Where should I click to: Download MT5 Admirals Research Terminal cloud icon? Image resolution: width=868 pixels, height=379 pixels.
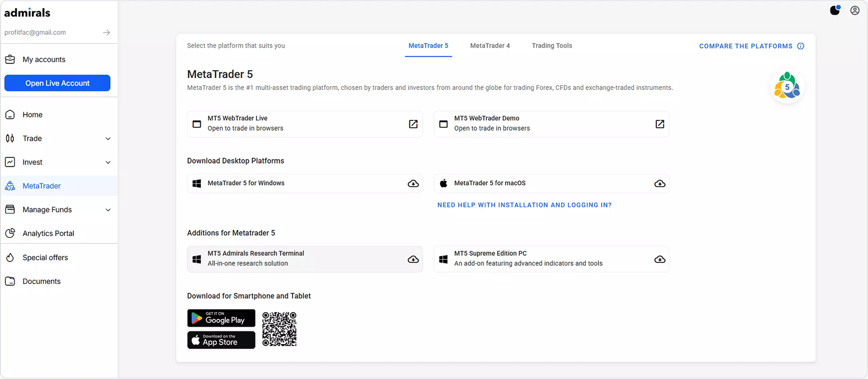pos(413,259)
